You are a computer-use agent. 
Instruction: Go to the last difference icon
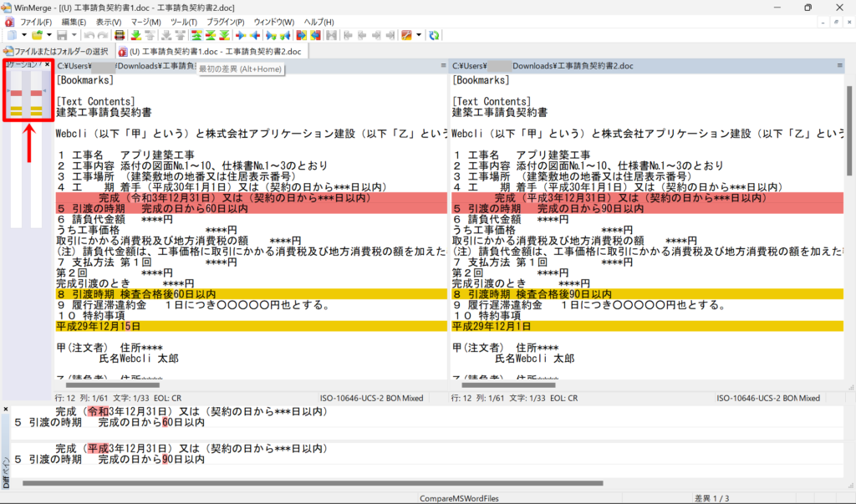click(226, 35)
